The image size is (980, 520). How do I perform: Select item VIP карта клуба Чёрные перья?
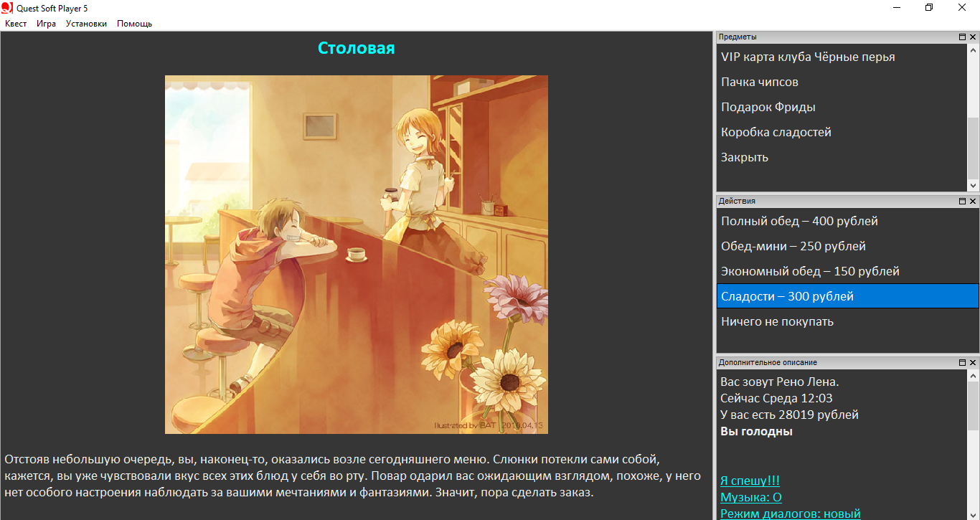pos(842,57)
